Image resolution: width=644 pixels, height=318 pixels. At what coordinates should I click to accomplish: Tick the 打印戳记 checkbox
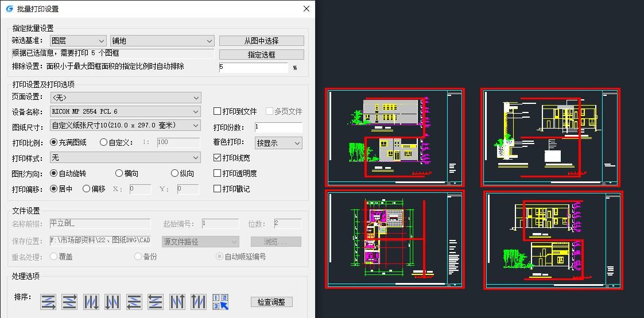click(218, 189)
